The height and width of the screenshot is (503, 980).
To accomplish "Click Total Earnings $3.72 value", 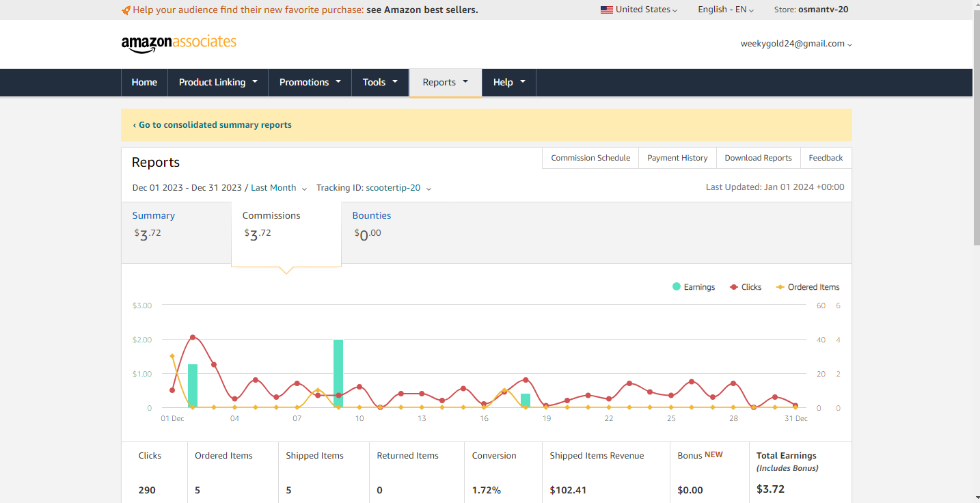I will (x=771, y=489).
